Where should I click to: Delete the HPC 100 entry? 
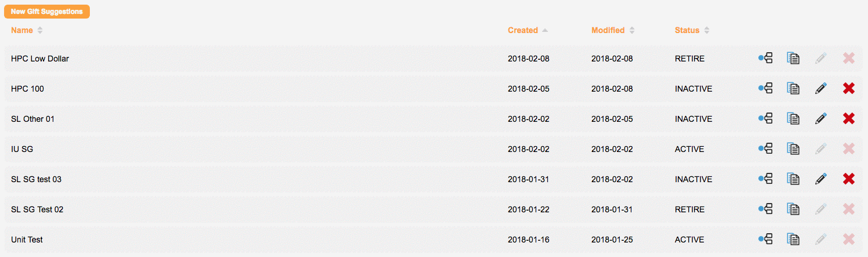click(848, 88)
